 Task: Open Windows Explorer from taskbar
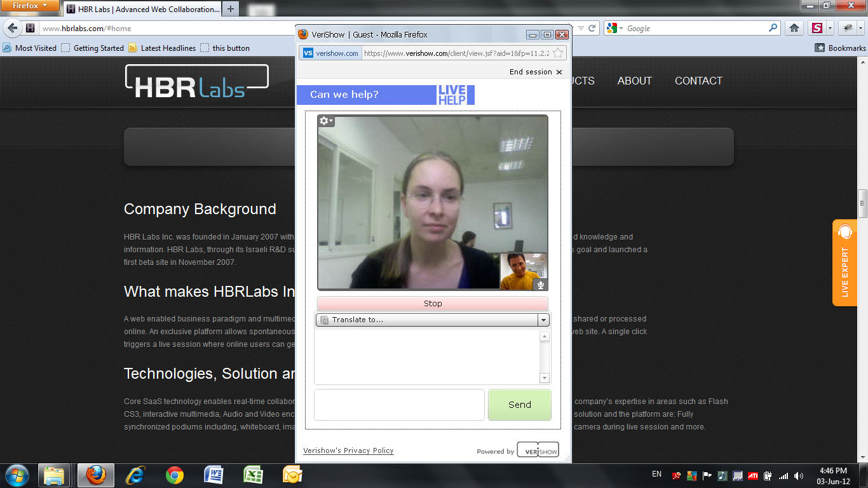(x=54, y=475)
